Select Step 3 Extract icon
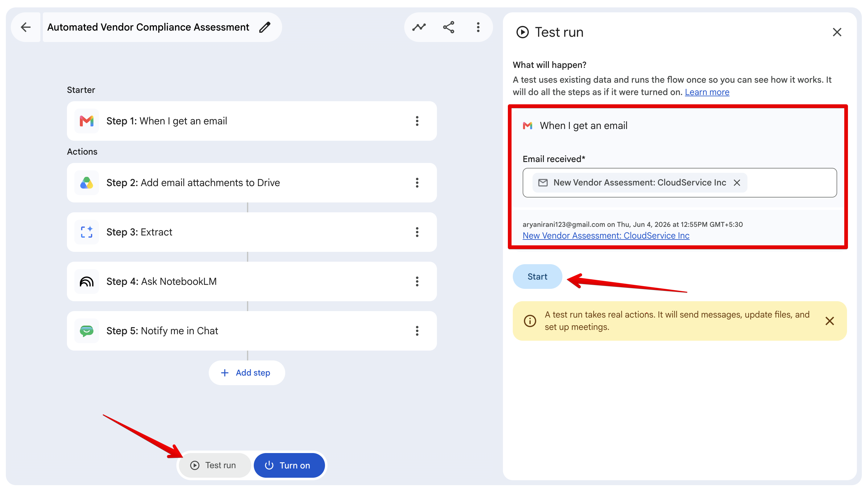Viewport: 868px width, 491px height. pos(87,232)
